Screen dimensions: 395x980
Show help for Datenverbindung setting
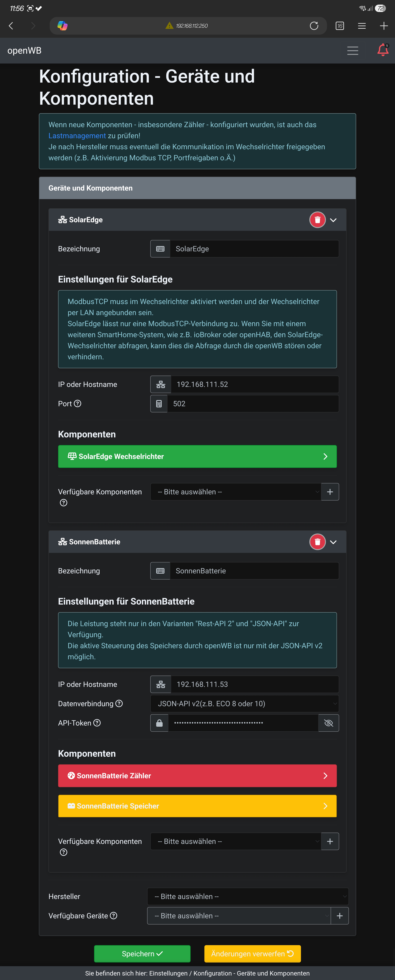119,703
